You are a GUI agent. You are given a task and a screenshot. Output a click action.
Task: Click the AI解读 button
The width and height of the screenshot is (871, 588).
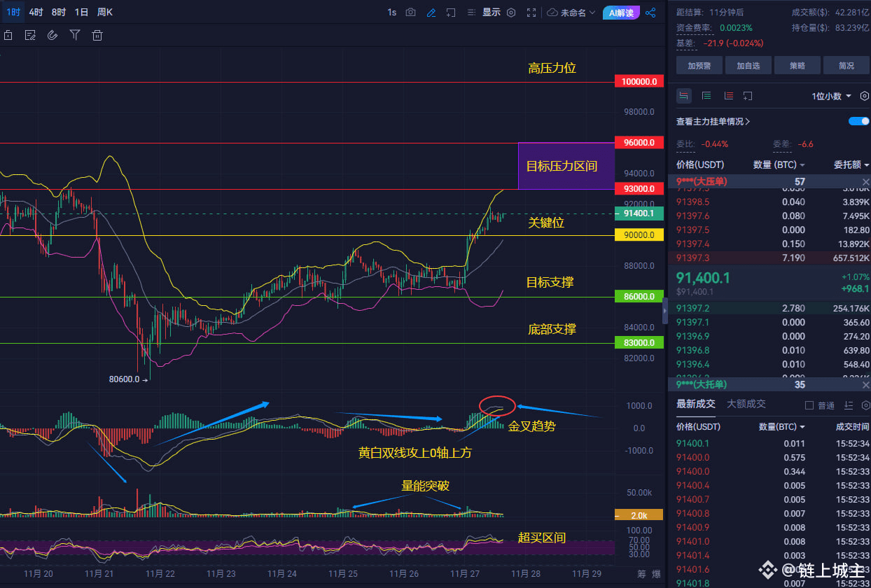(x=622, y=13)
